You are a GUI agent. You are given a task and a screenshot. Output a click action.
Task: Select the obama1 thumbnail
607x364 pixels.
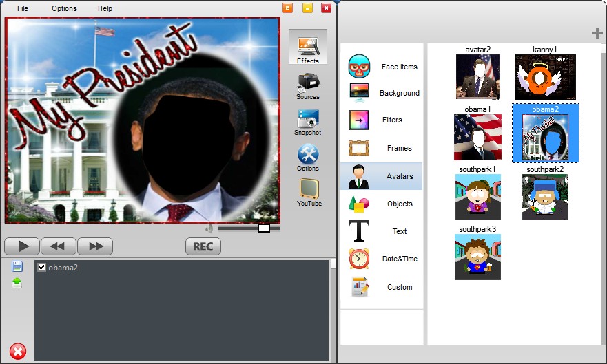tap(477, 137)
